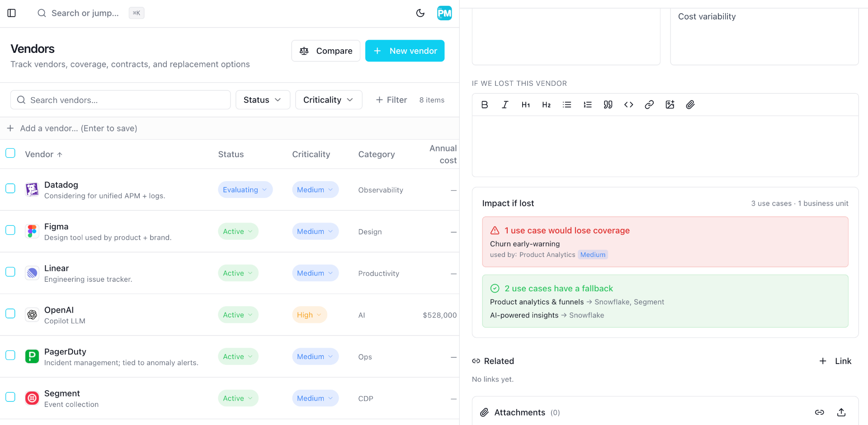
Task: Insert hyperlink via editor toolbar
Action: [x=649, y=105]
